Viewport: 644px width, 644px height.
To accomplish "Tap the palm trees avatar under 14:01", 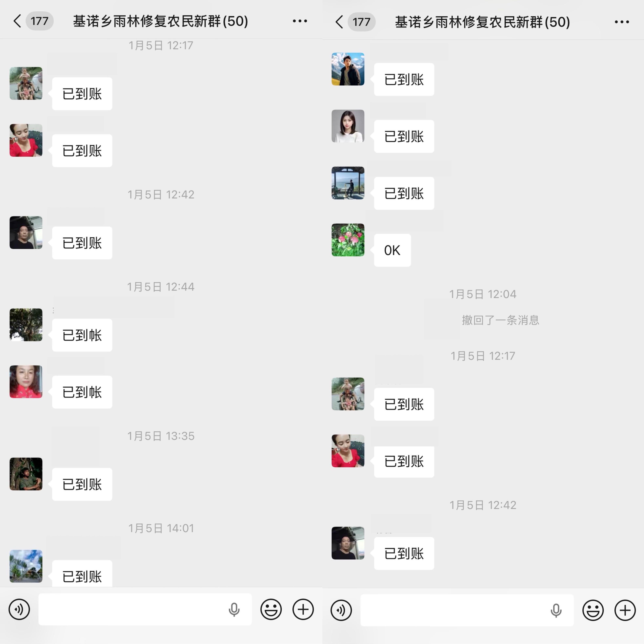I will pyautogui.click(x=26, y=566).
